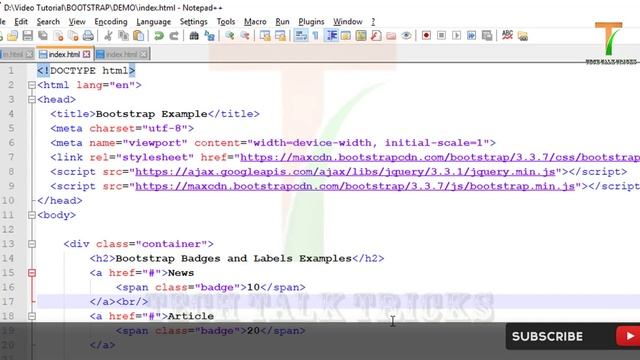Viewport: 640px width, 360px height.
Task: Click Save Current Recorded Macro icon
Action: [x=487, y=36]
